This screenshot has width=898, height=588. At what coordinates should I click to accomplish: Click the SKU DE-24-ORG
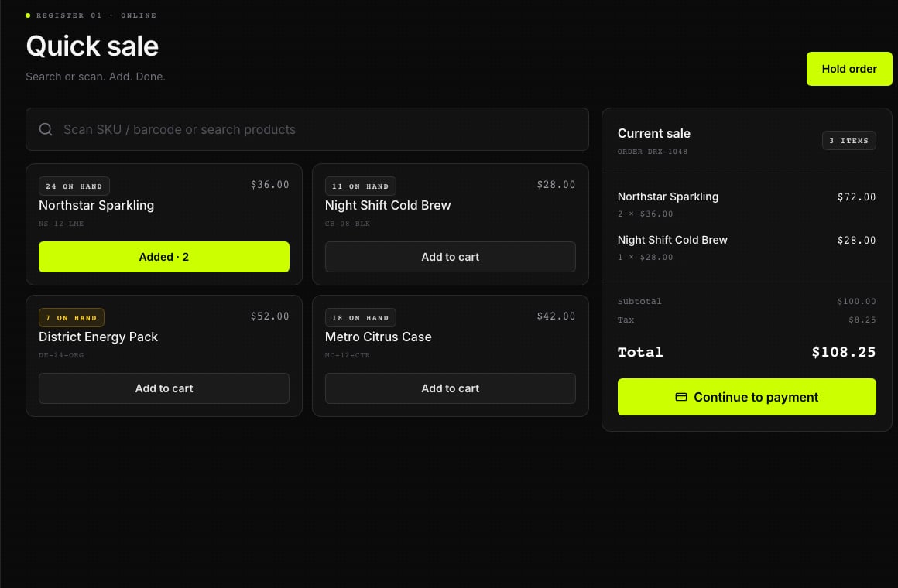(x=61, y=356)
